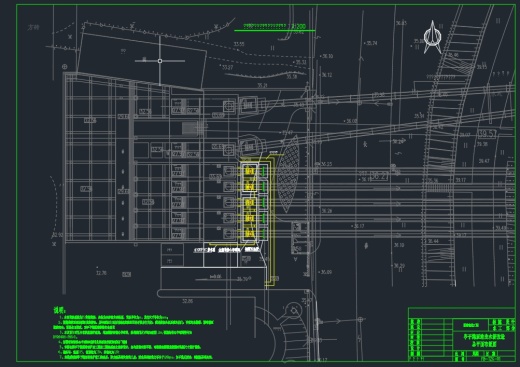Click the third yellow highlighted unit

[249, 202]
